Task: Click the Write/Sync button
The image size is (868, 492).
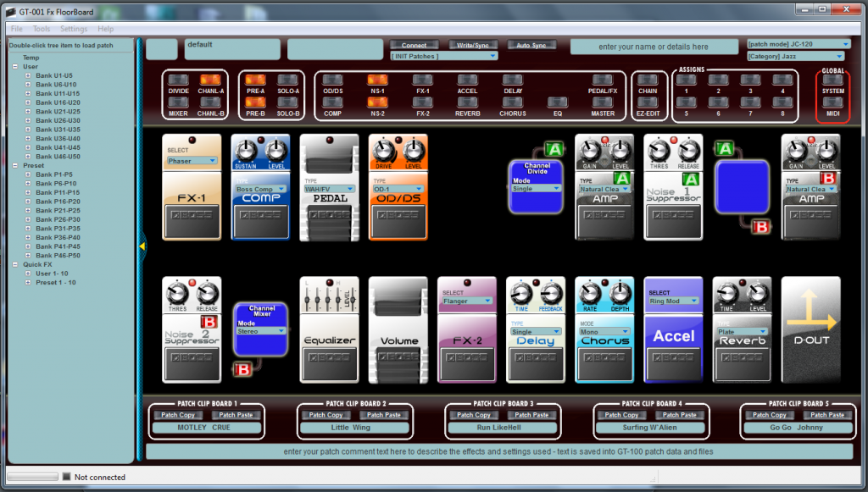Action: tap(473, 46)
